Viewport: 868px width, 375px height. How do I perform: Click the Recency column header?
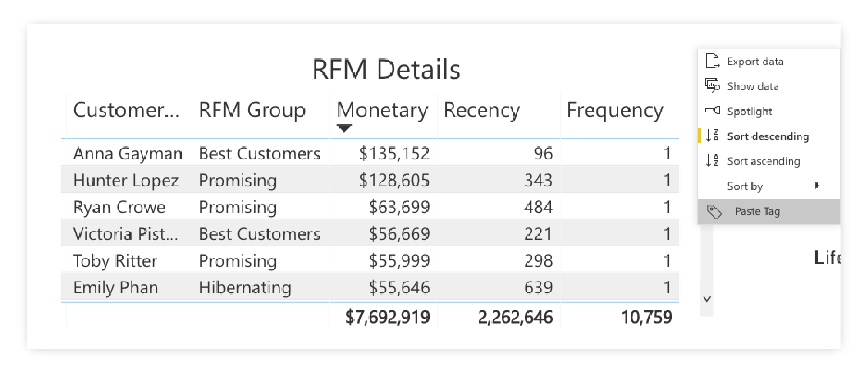click(x=482, y=110)
